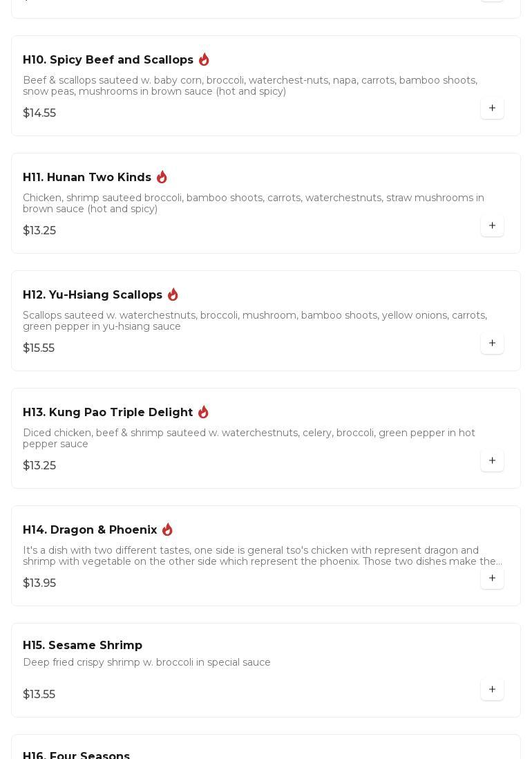Tap plus button for Sesame Shrimp
This screenshot has height=759, width=532.
492,690
